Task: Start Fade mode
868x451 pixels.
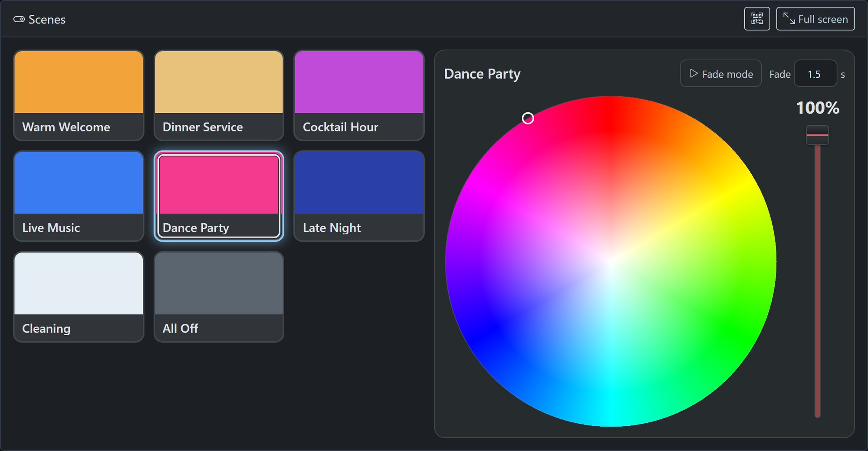Action: click(720, 74)
